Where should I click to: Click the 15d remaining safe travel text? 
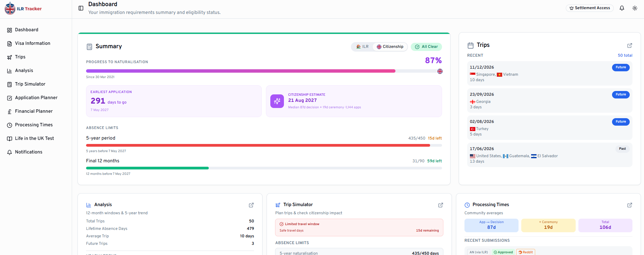(x=427, y=231)
